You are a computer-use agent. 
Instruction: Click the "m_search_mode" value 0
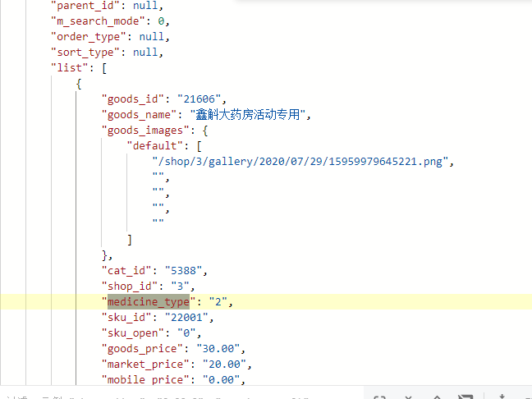point(162,21)
